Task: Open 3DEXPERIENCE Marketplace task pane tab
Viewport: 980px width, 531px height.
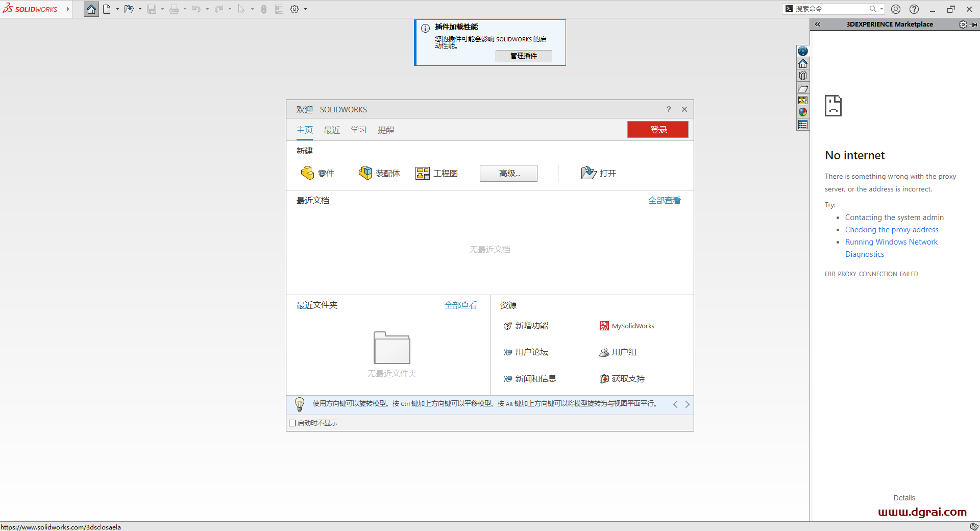Action: click(x=803, y=51)
